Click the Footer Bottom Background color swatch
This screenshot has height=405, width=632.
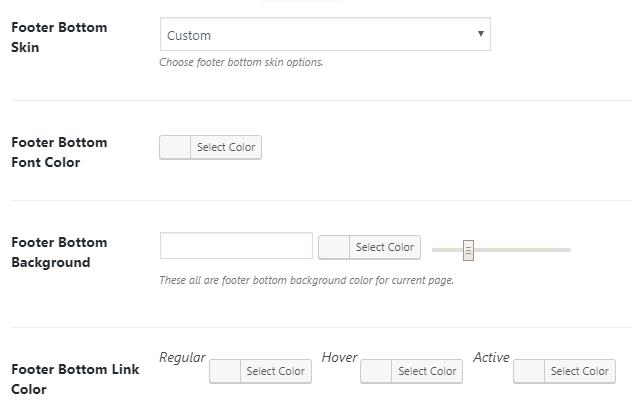pos(334,247)
